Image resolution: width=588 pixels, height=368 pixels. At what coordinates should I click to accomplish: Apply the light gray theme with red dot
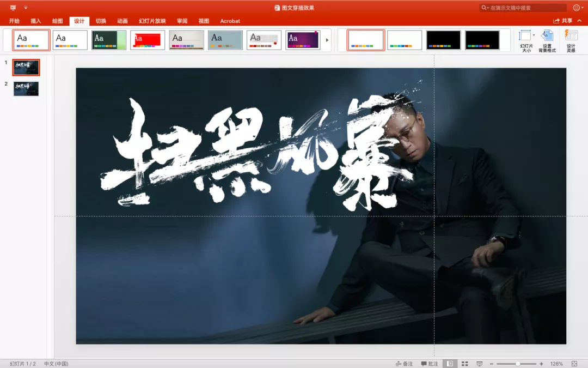pos(264,40)
